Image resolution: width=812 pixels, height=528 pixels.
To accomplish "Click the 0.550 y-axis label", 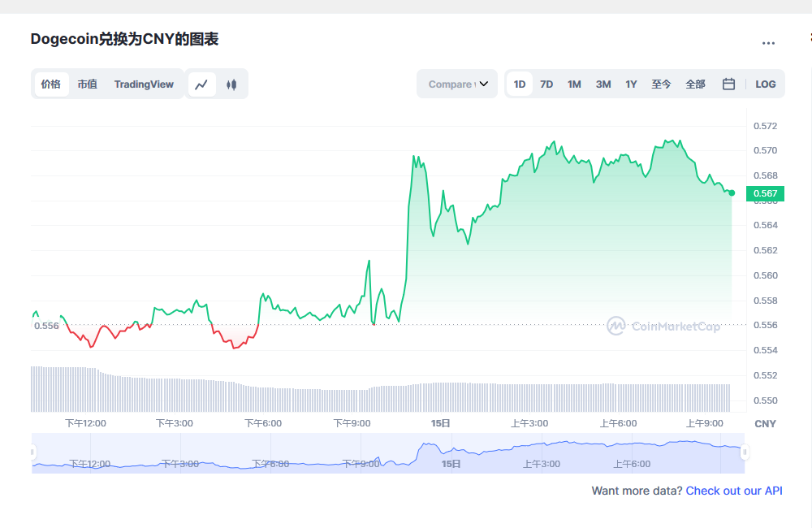I will (766, 400).
